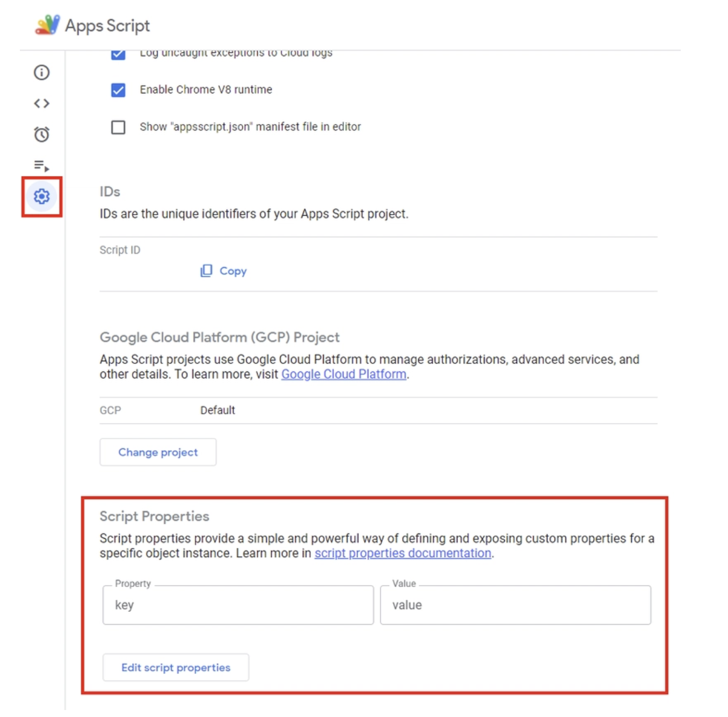Click inside the Value field

pyautogui.click(x=514, y=605)
